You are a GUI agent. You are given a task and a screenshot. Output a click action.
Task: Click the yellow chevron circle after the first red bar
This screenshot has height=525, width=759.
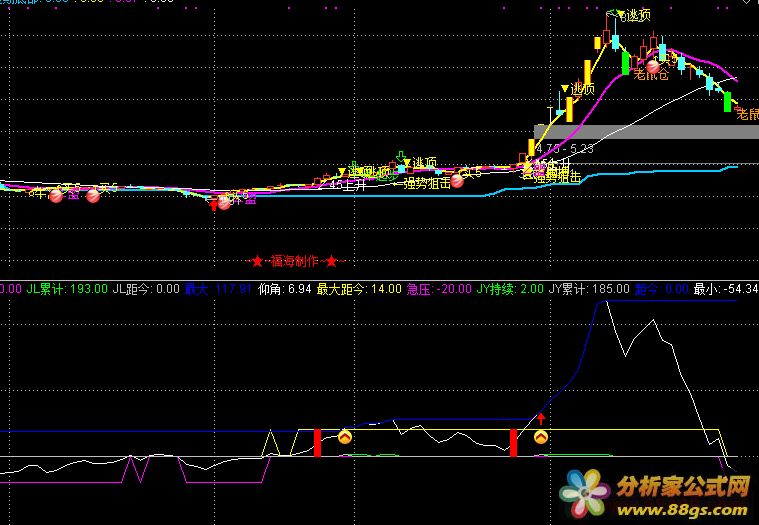click(345, 437)
